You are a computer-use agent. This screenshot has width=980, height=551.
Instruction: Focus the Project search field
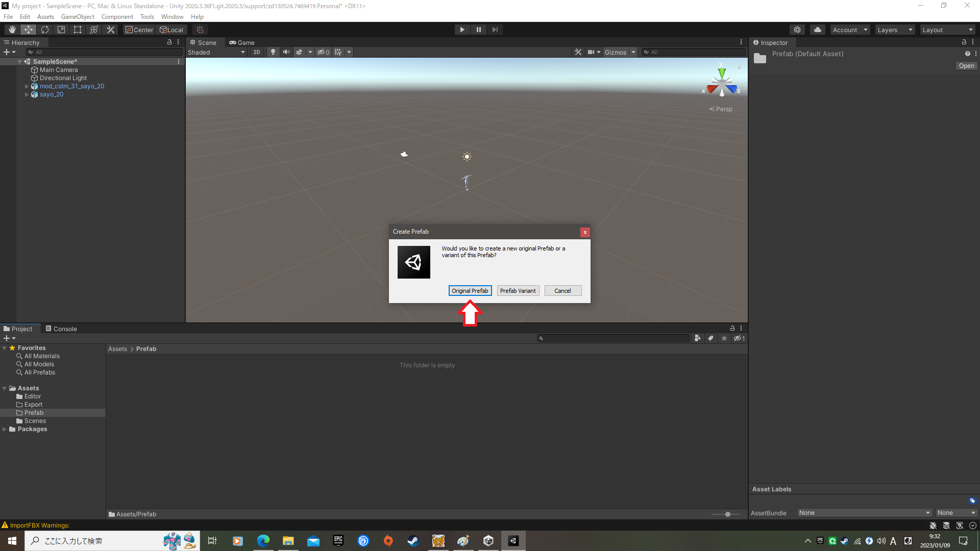coord(614,338)
